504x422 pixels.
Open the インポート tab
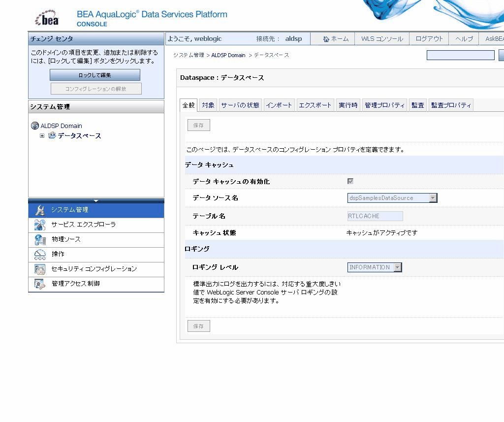279,105
